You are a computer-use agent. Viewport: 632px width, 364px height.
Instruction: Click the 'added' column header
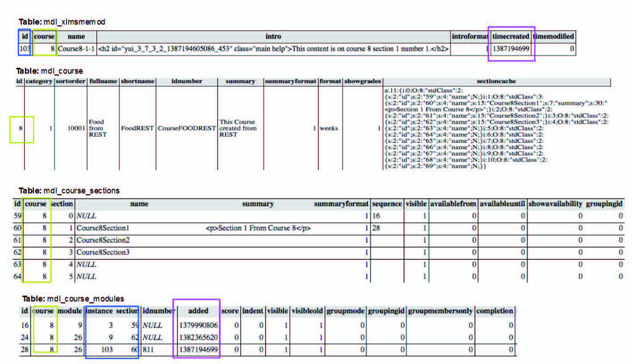click(x=198, y=310)
